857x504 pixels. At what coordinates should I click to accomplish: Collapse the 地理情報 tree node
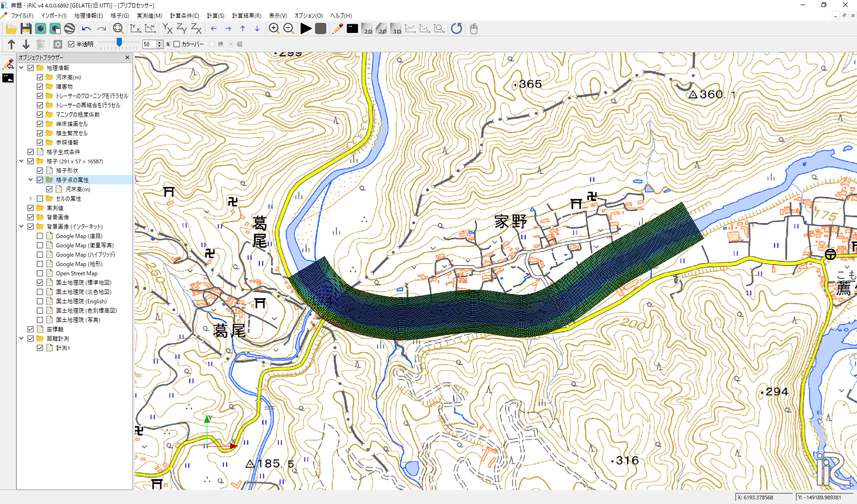[21, 68]
